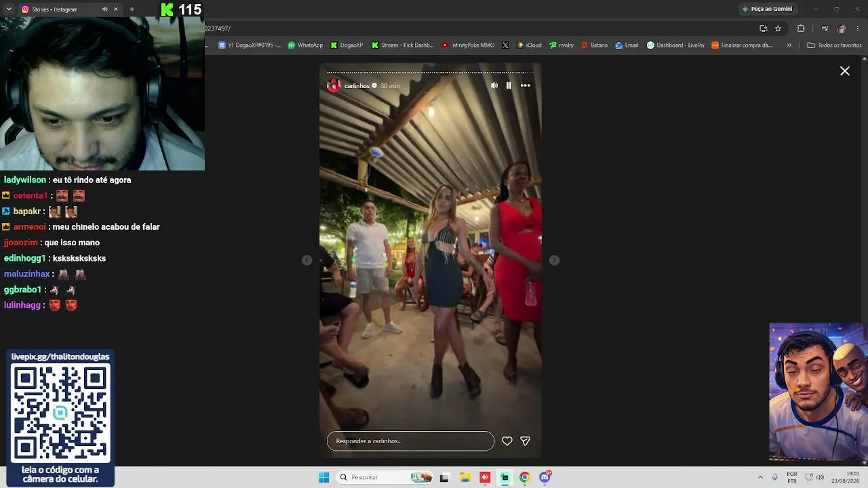Share the story using the send icon
The height and width of the screenshot is (488, 868).
coord(526,441)
